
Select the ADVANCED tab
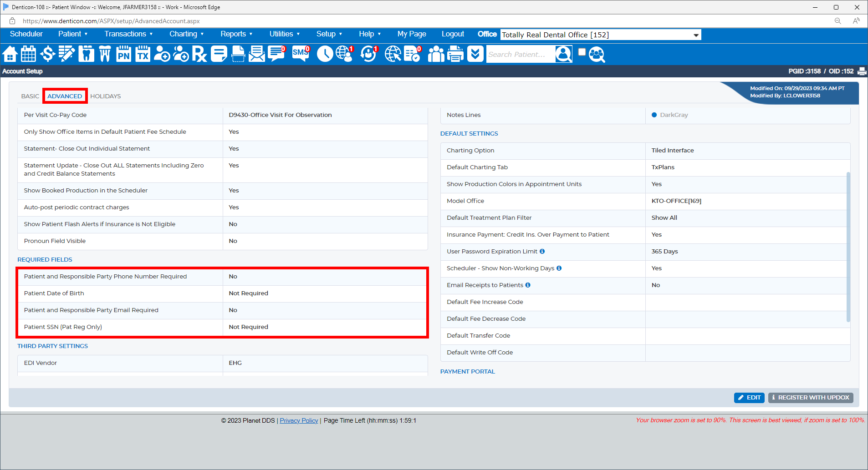pos(65,96)
